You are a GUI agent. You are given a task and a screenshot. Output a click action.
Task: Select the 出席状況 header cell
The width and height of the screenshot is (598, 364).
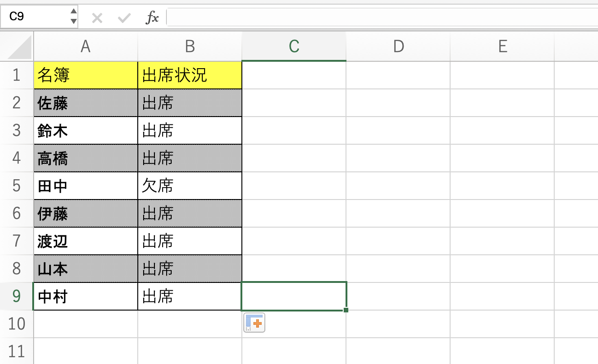[190, 75]
